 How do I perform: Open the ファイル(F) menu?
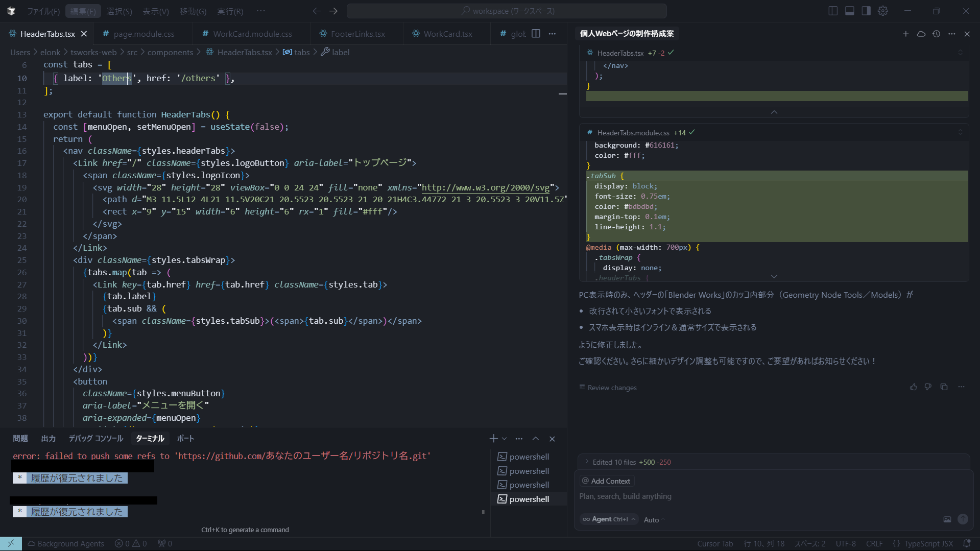pyautogui.click(x=43, y=11)
